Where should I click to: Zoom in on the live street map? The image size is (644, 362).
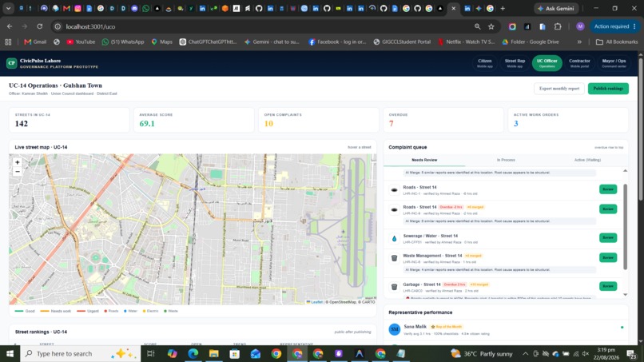tap(18, 163)
